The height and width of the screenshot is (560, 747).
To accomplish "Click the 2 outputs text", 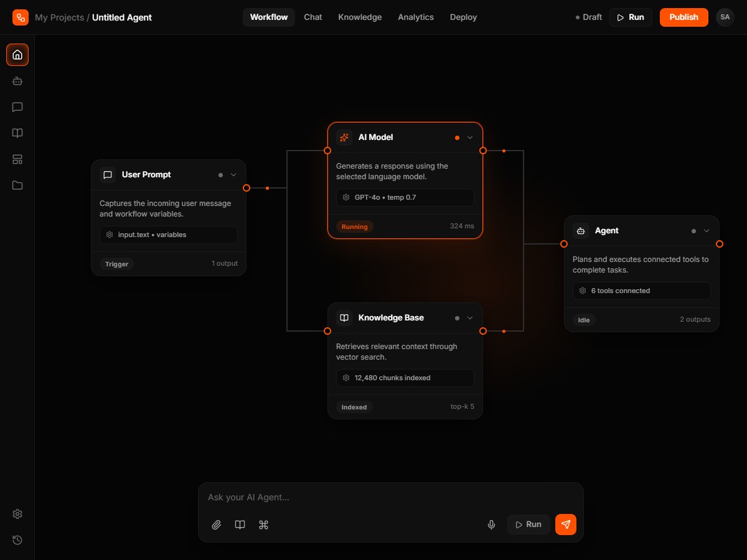I will coord(695,319).
